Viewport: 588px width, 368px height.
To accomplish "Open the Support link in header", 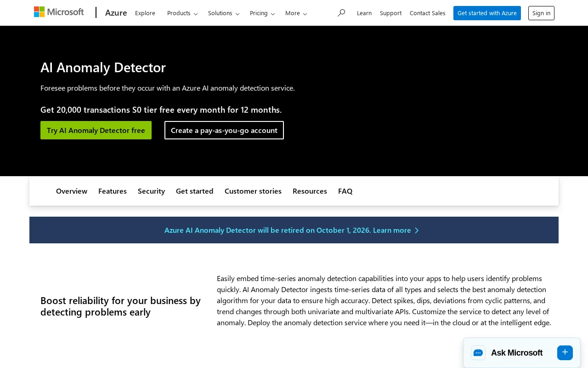I will pos(390,13).
